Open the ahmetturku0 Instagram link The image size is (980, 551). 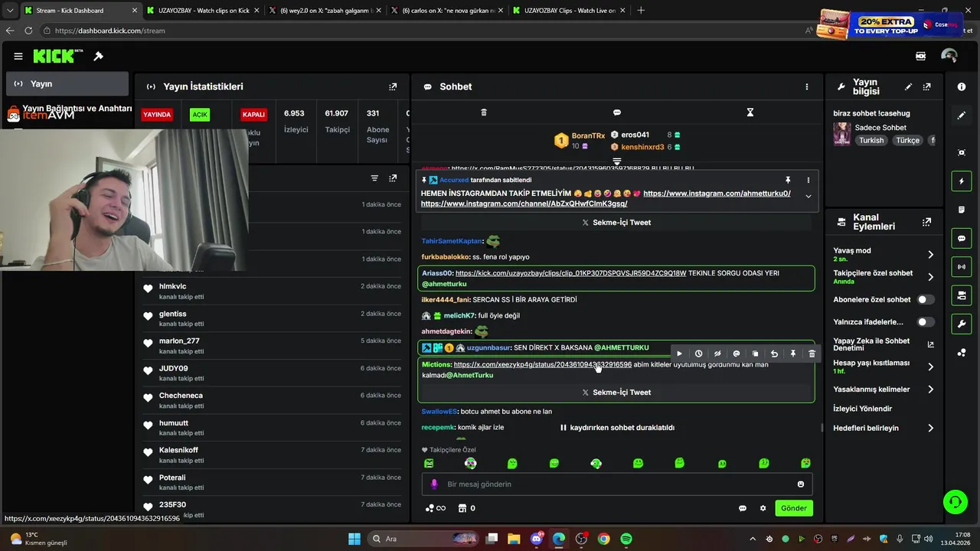coord(717,194)
